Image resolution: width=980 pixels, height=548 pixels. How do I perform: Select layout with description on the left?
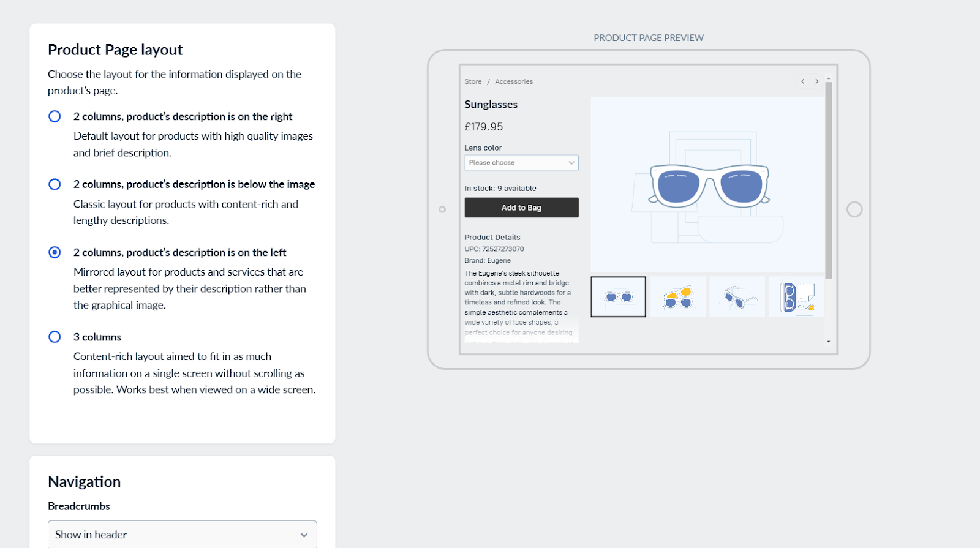click(x=55, y=252)
